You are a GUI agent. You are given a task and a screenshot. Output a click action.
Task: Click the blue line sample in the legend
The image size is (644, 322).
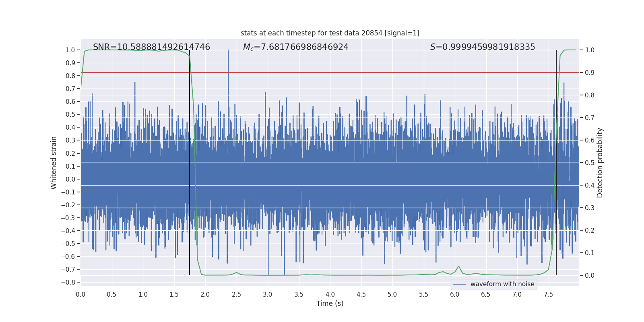pos(460,284)
